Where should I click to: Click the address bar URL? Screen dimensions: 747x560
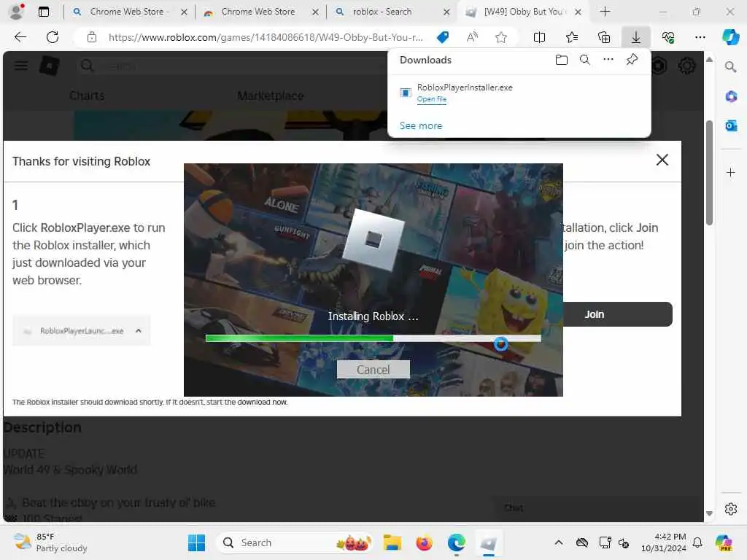tap(266, 37)
